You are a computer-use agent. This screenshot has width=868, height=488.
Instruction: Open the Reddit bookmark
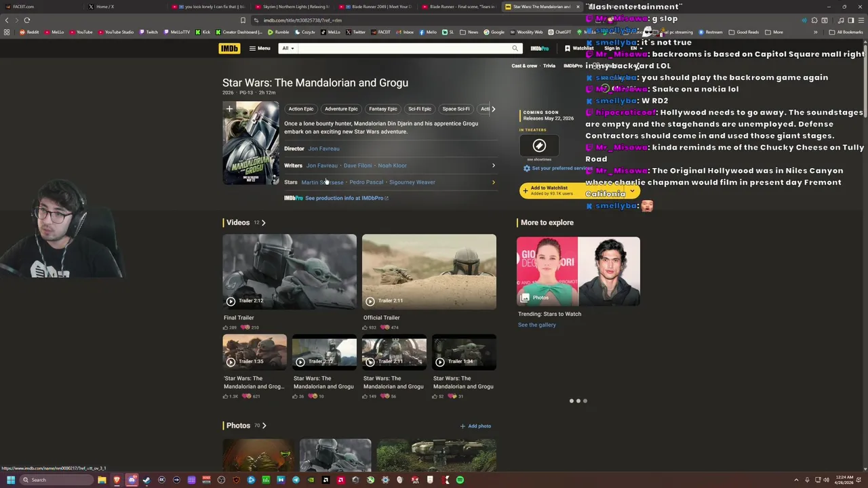pyautogui.click(x=29, y=32)
